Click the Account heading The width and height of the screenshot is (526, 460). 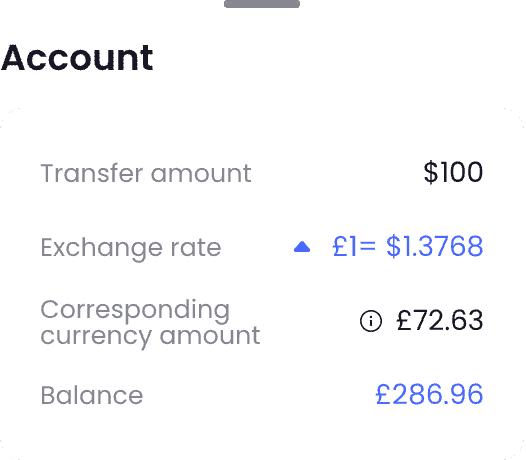77,58
